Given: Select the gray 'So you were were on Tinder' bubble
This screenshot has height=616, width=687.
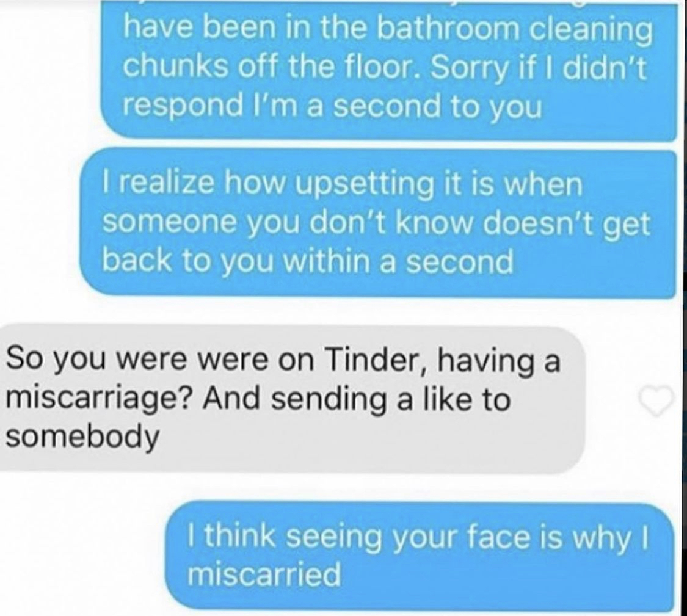Looking at the screenshot, I should coord(293,400).
